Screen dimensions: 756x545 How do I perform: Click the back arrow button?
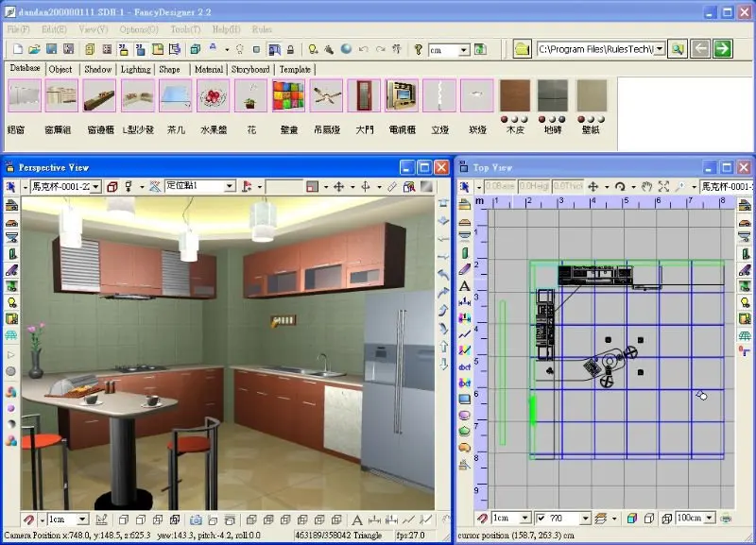(700, 49)
